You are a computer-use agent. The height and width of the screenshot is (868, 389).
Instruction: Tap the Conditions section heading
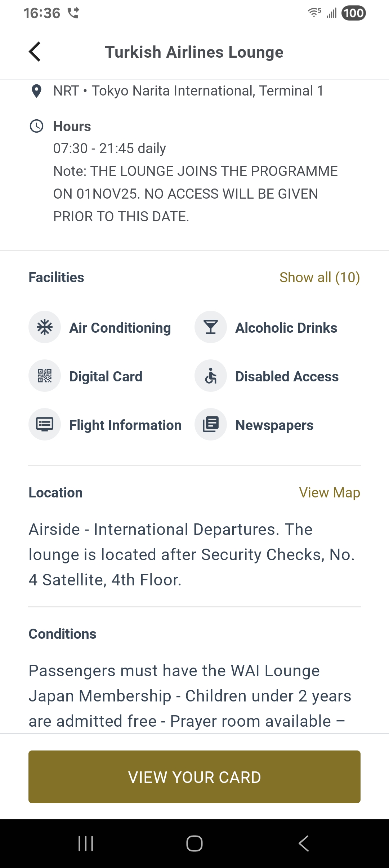pyautogui.click(x=63, y=634)
